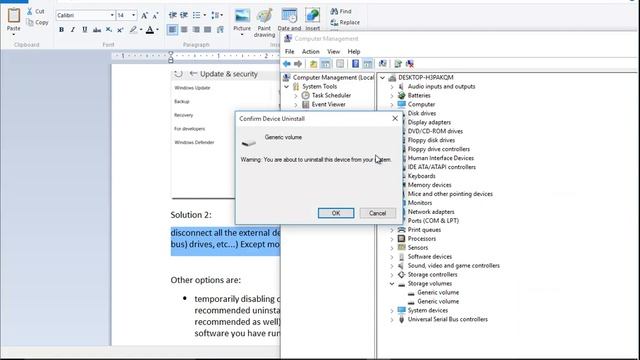Align text left in WordPad

pos(172,29)
